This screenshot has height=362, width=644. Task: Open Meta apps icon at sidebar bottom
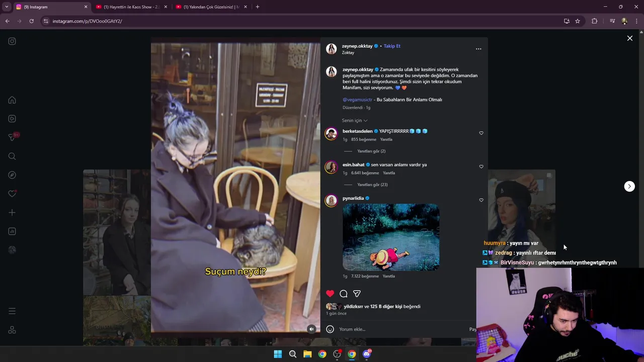[x=12, y=330]
